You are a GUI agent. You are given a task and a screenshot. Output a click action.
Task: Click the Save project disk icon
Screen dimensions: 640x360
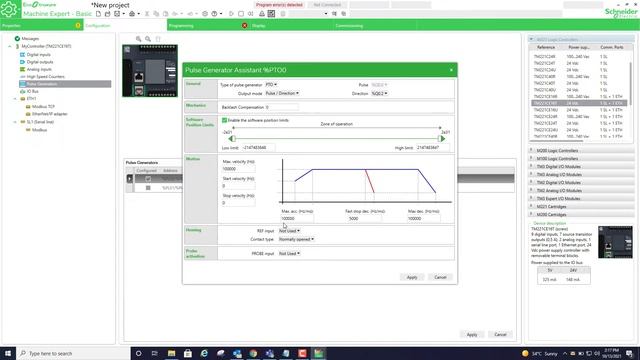pyautogui.click(x=117, y=13)
